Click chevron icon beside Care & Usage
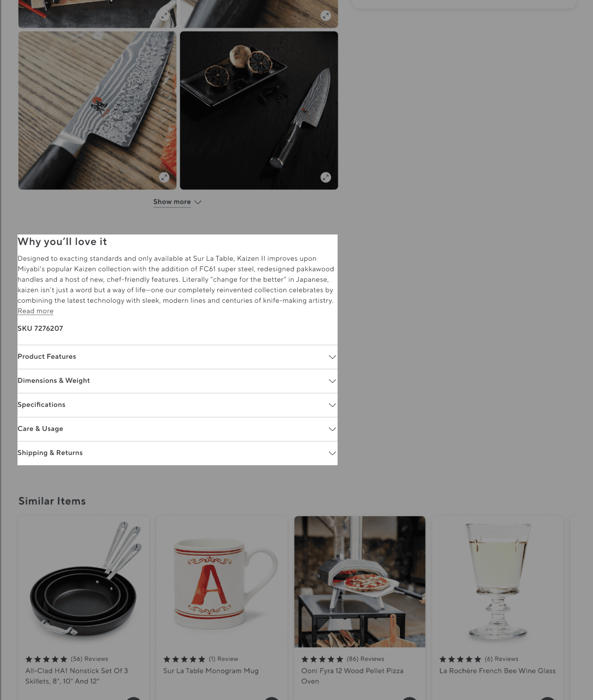Screen dimensions: 593x700 pyautogui.click(x=332, y=429)
